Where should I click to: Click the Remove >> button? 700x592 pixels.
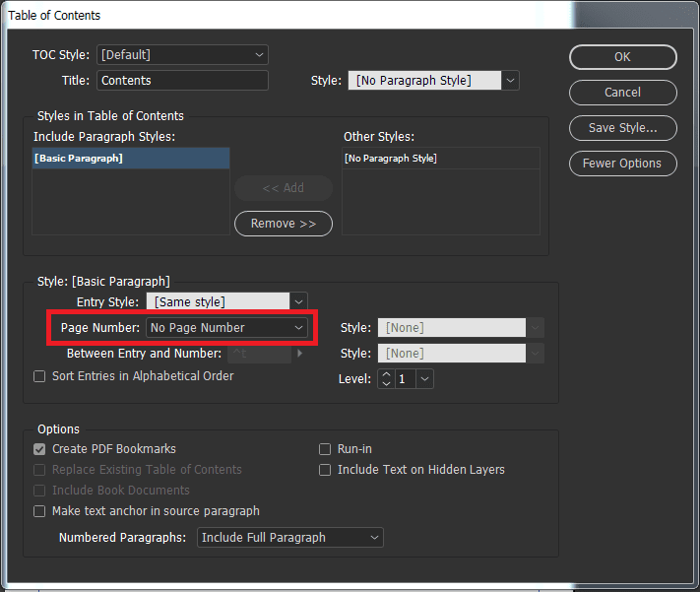[x=284, y=224]
